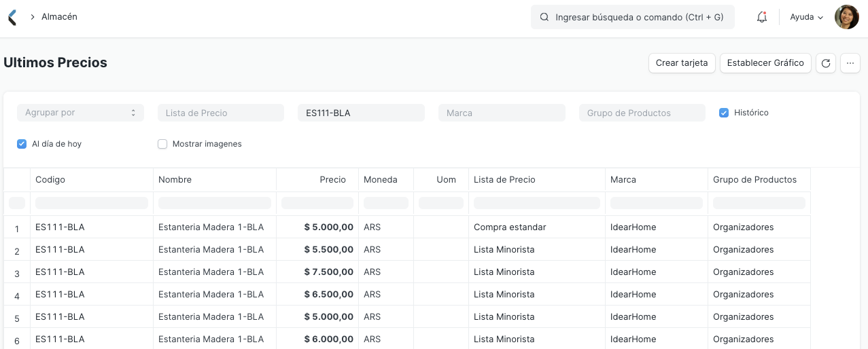Select the $ 5.000,00 price in row 1
This screenshot has width=868, height=349.
317,227
